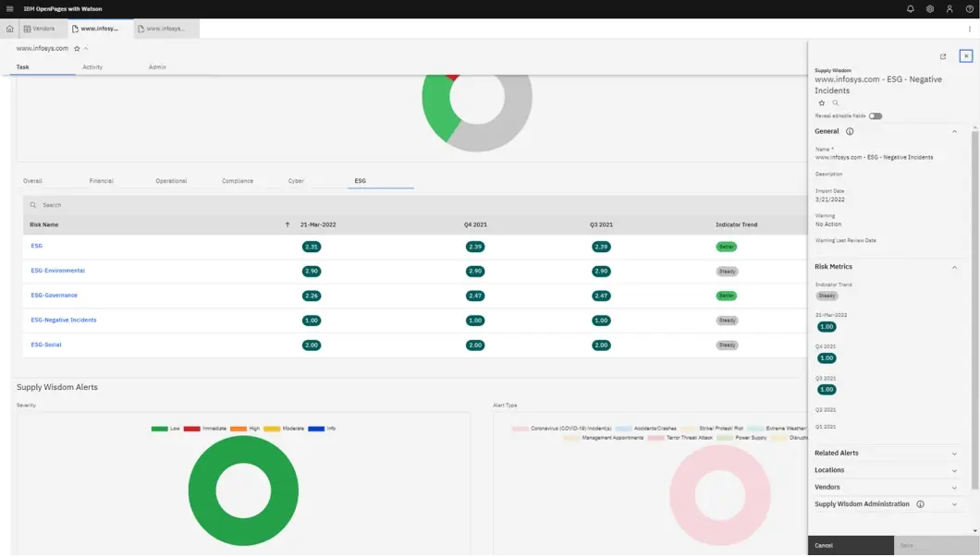Open the ESG-Governance risk link
Image resolution: width=980 pixels, height=557 pixels.
pos(52,296)
